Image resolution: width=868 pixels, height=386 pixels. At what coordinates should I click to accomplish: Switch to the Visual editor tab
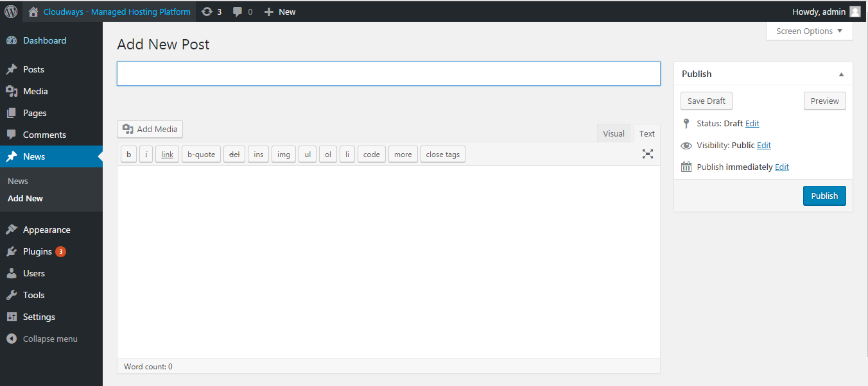(x=613, y=133)
